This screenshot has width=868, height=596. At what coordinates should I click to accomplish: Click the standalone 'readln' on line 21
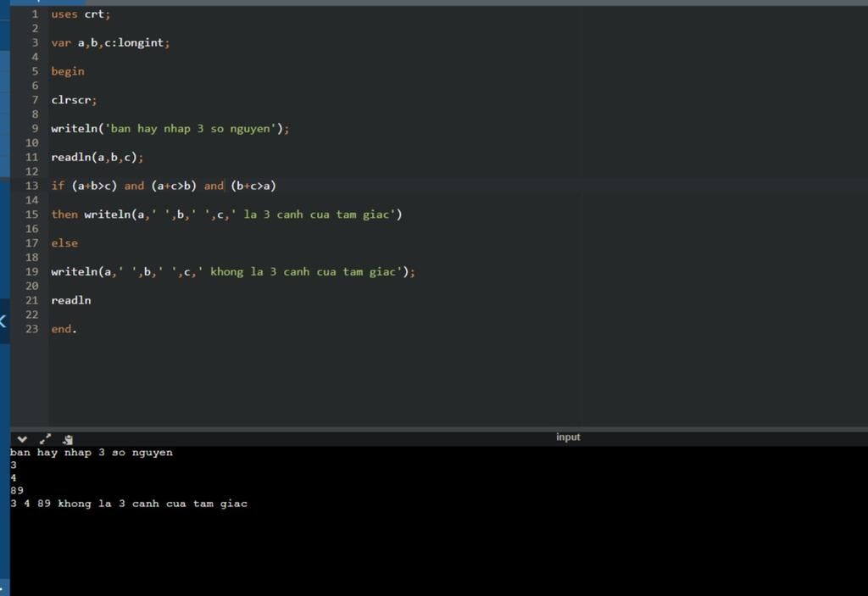(x=71, y=300)
